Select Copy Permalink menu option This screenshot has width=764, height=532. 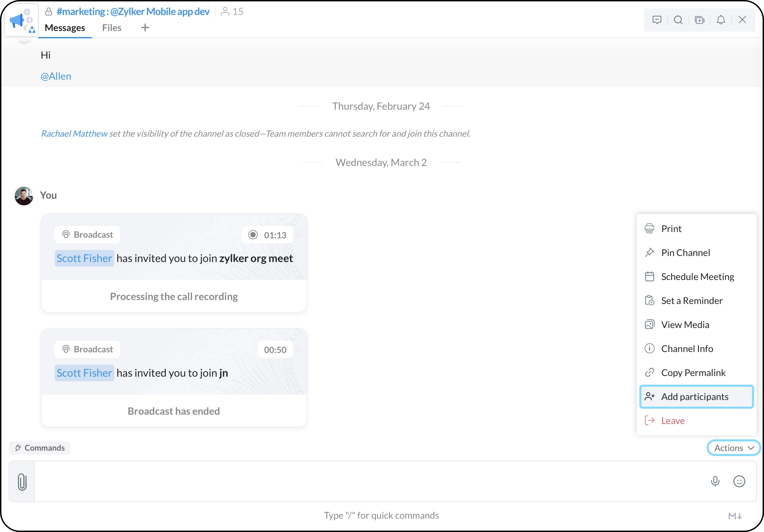[x=693, y=373]
